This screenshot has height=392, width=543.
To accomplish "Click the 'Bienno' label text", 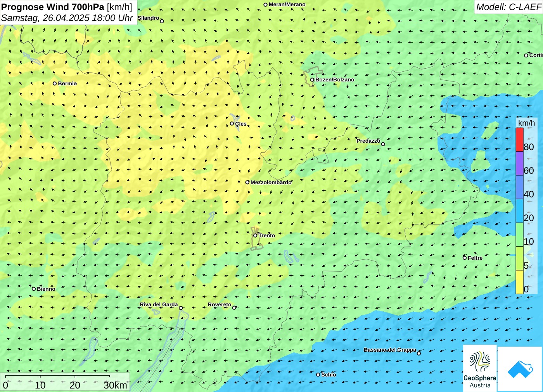I will click(46, 289).
